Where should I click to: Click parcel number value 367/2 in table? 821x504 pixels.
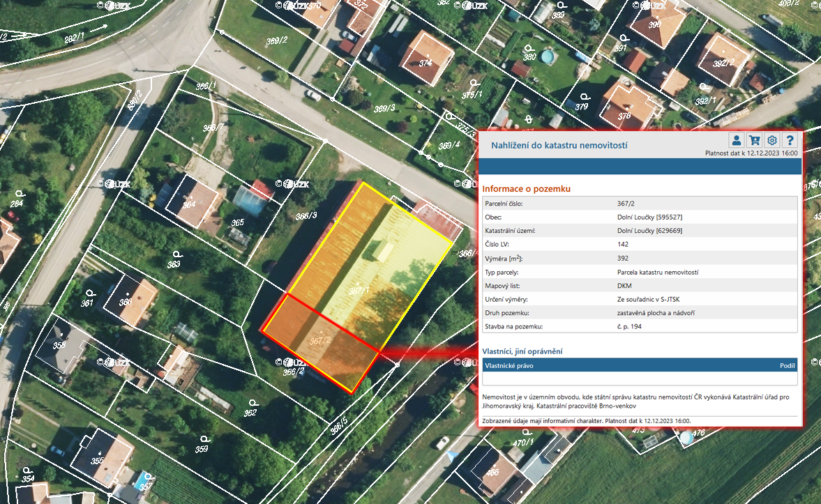coord(616,204)
